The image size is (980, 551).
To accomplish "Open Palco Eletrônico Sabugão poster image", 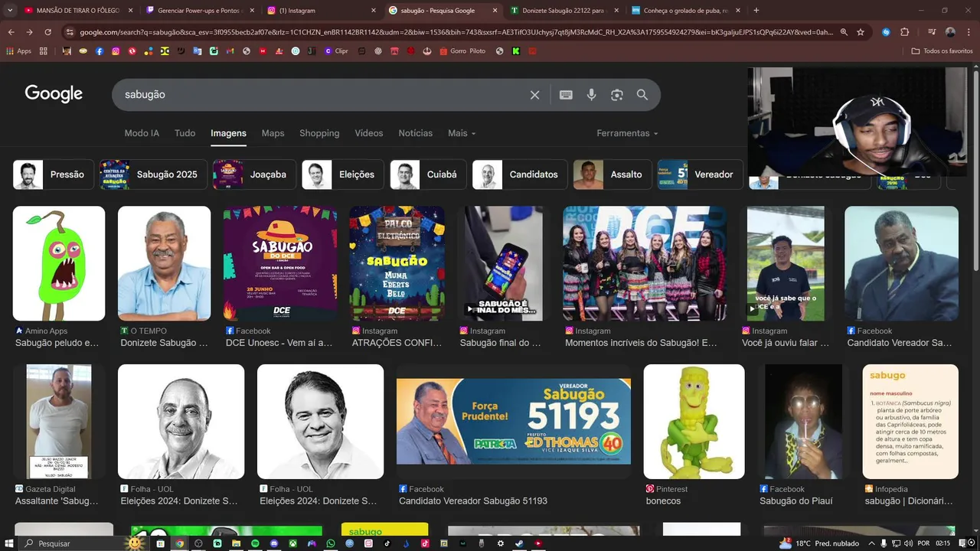I will click(x=397, y=263).
